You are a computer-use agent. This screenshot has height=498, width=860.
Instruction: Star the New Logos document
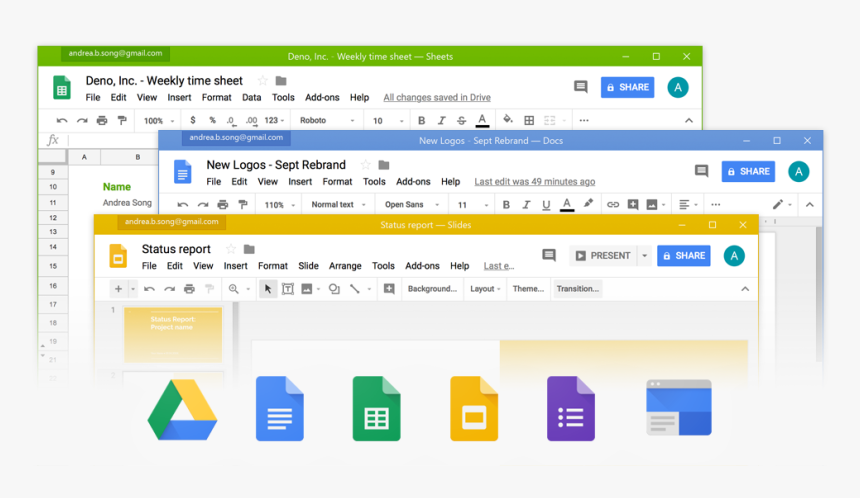pos(365,165)
